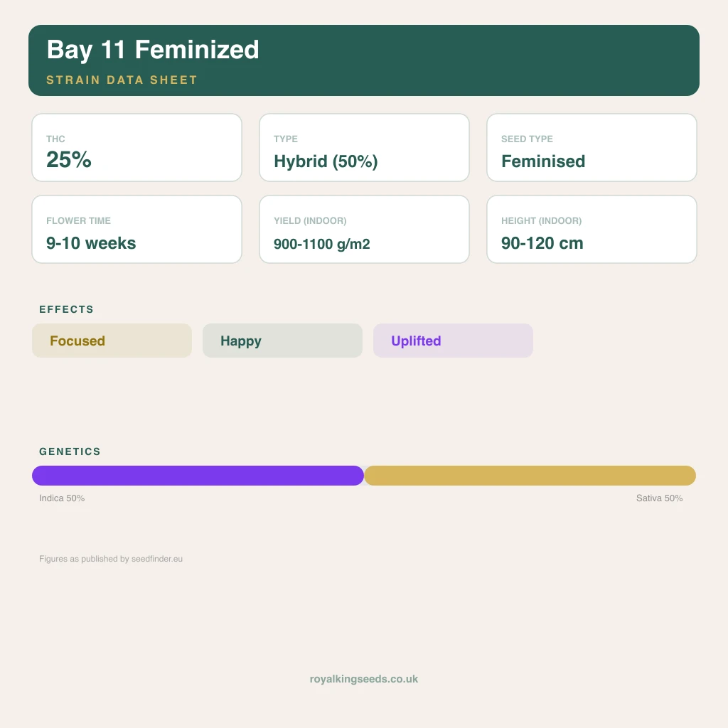The height and width of the screenshot is (728, 728).
Task: Click the Bay 11 Feminized title
Action: [x=153, y=50]
